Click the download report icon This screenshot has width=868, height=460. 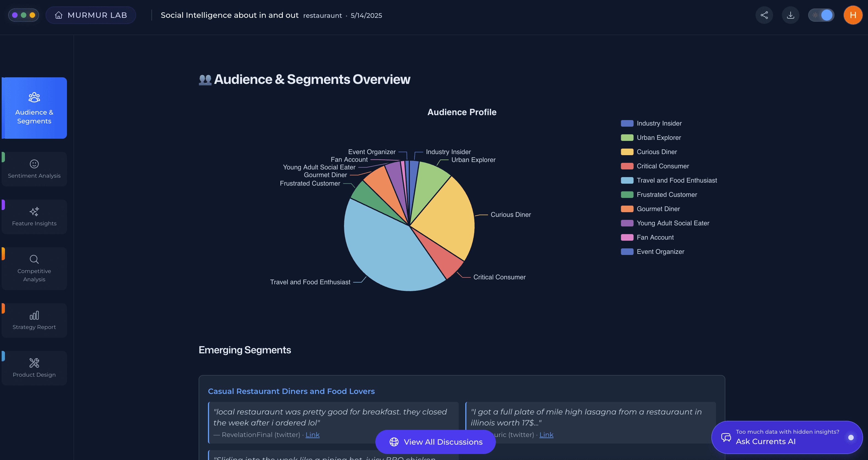click(790, 15)
